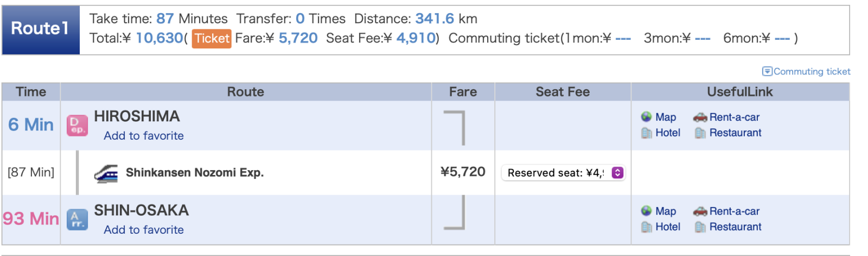Click the building icon for Hiroshima Restaurant
This screenshot has height=256, width=868.
click(700, 133)
